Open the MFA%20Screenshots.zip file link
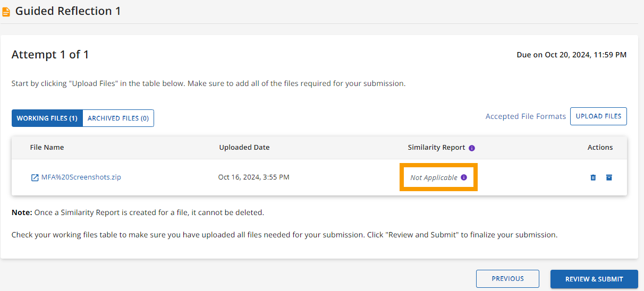This screenshot has height=291, width=644. tap(81, 177)
